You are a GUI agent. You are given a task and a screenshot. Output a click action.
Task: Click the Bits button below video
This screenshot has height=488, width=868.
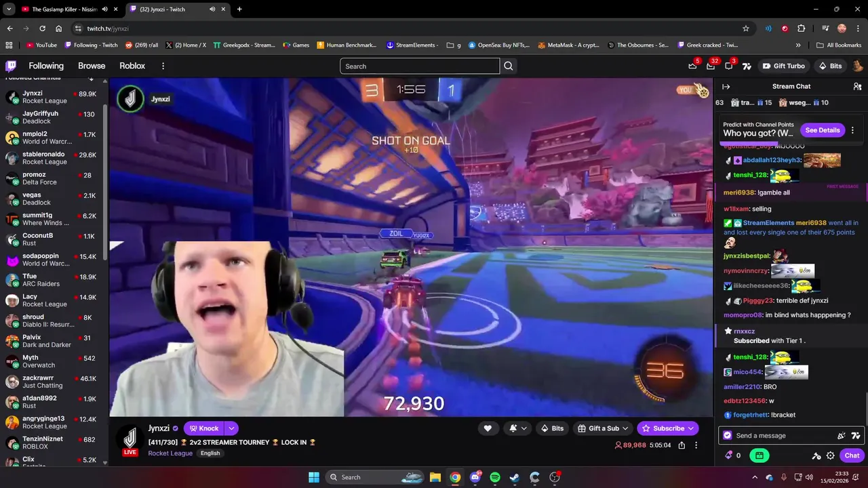[552, 428]
